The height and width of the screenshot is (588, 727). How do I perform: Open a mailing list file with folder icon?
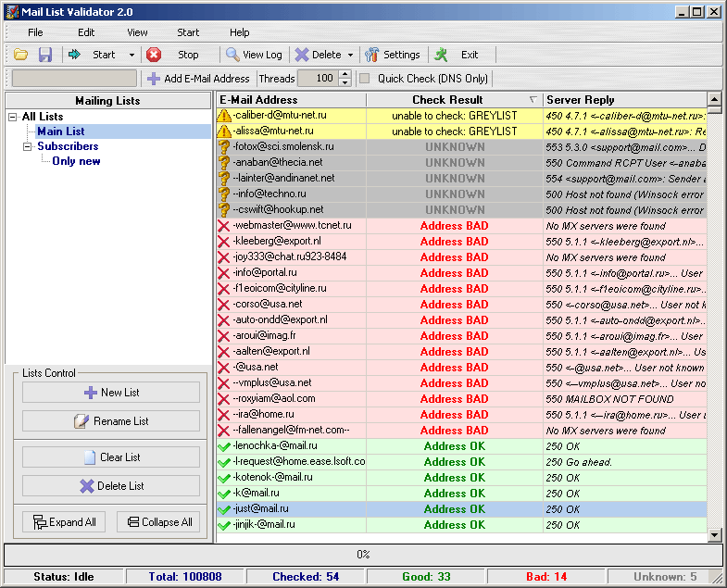coord(20,55)
